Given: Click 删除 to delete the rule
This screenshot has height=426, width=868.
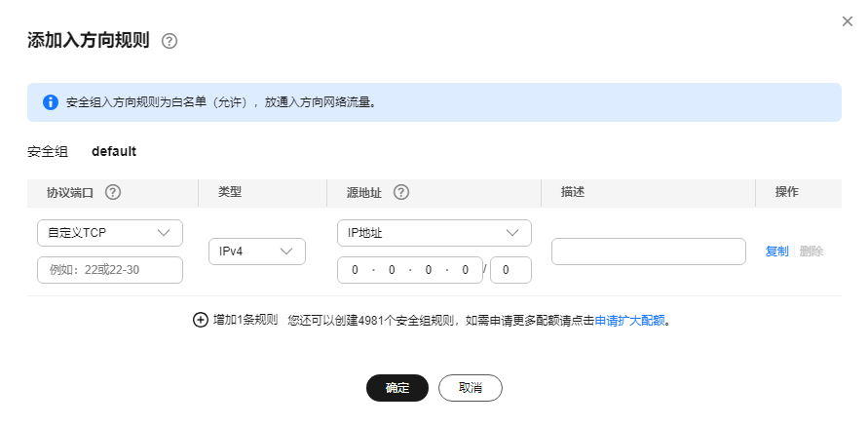Looking at the screenshot, I should [811, 251].
